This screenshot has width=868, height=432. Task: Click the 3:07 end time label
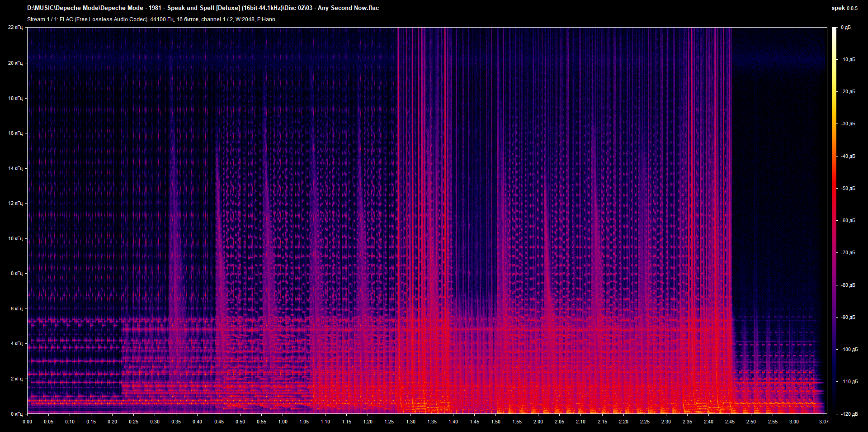click(x=824, y=422)
